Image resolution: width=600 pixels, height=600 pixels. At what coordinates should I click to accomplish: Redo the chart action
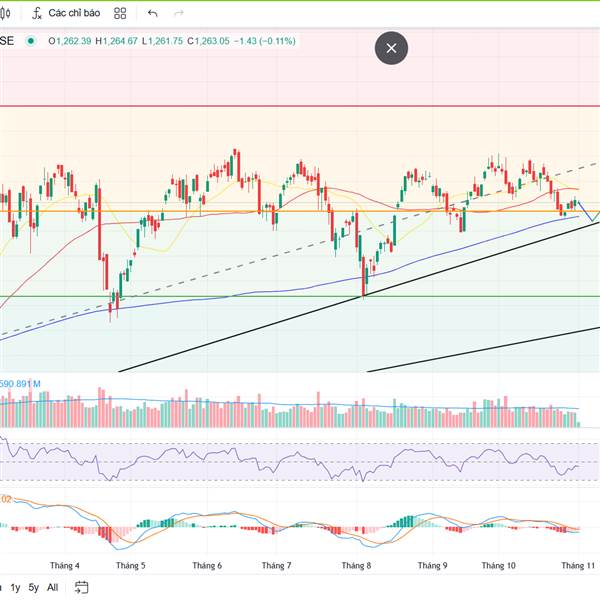point(179,13)
